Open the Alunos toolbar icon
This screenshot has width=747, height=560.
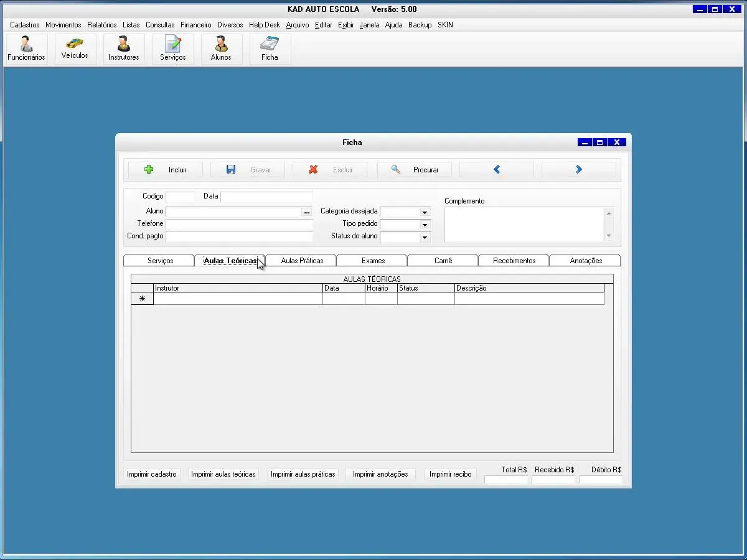(221, 49)
